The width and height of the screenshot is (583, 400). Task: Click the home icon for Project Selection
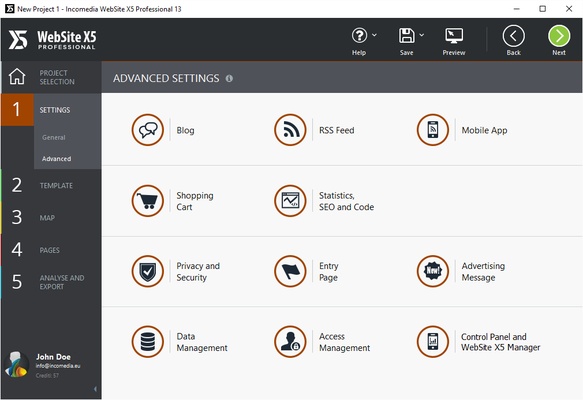pyautogui.click(x=17, y=77)
